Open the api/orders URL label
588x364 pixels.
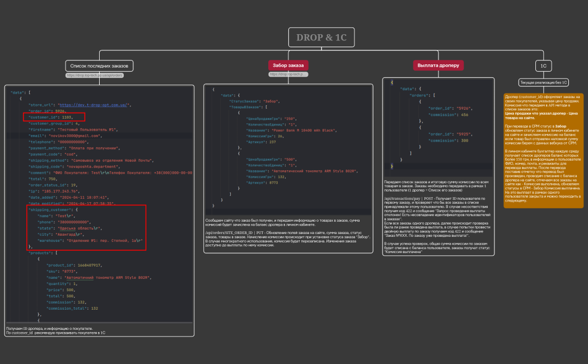[x=95, y=75]
